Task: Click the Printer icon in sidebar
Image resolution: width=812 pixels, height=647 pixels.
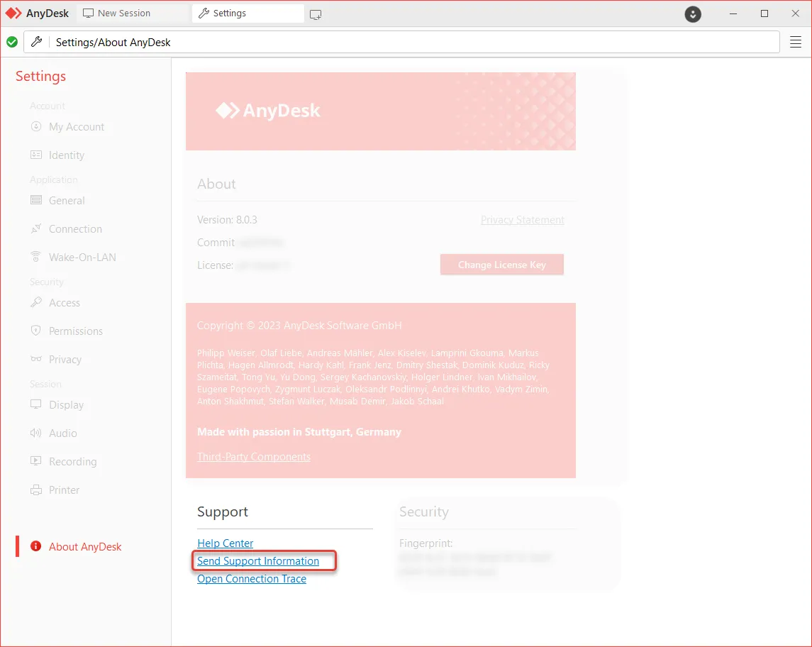Action: (36, 490)
